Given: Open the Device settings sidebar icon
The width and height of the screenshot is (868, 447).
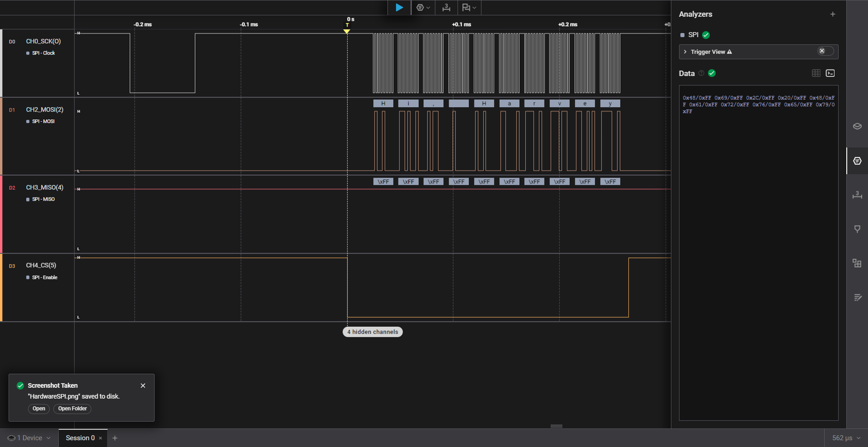Looking at the screenshot, I should coord(857,127).
